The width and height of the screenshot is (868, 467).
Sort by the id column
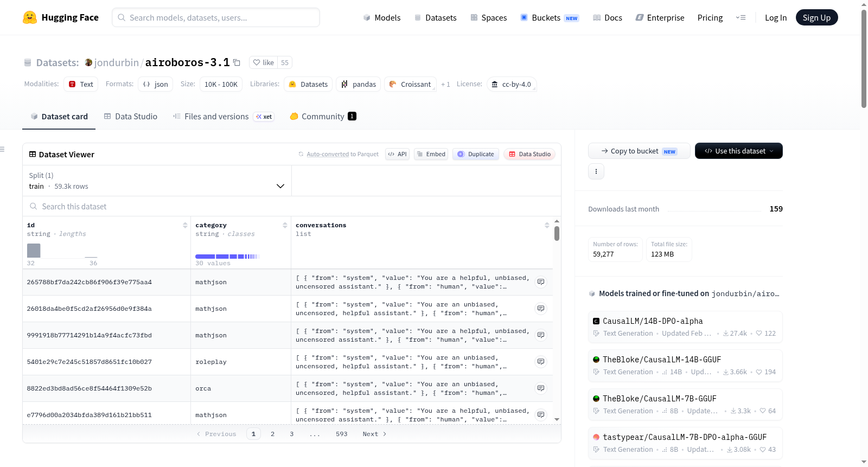185,225
